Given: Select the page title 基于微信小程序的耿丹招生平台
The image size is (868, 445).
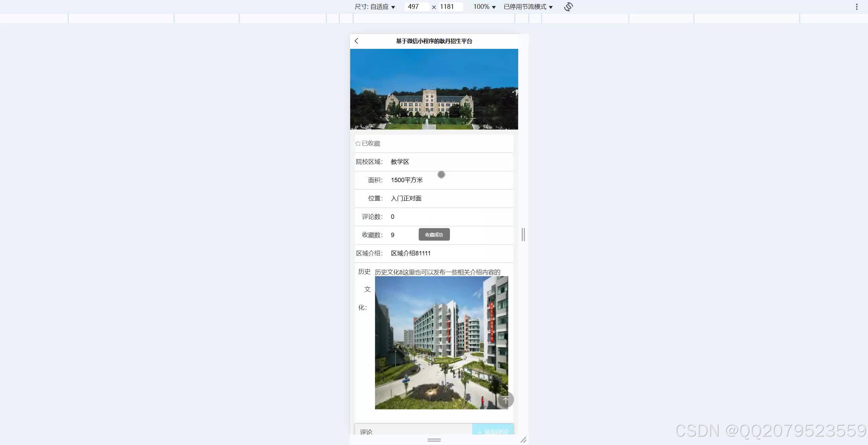Looking at the screenshot, I should (x=434, y=41).
